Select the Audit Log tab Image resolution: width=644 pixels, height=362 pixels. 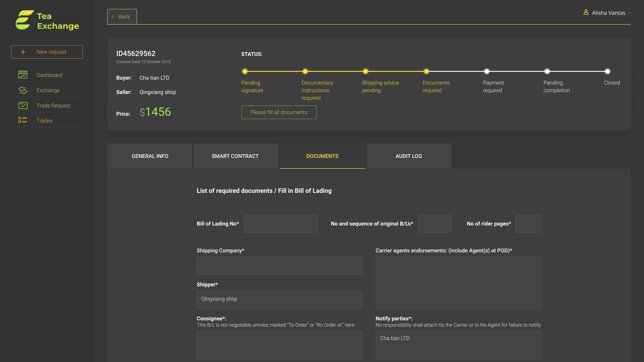pos(409,156)
